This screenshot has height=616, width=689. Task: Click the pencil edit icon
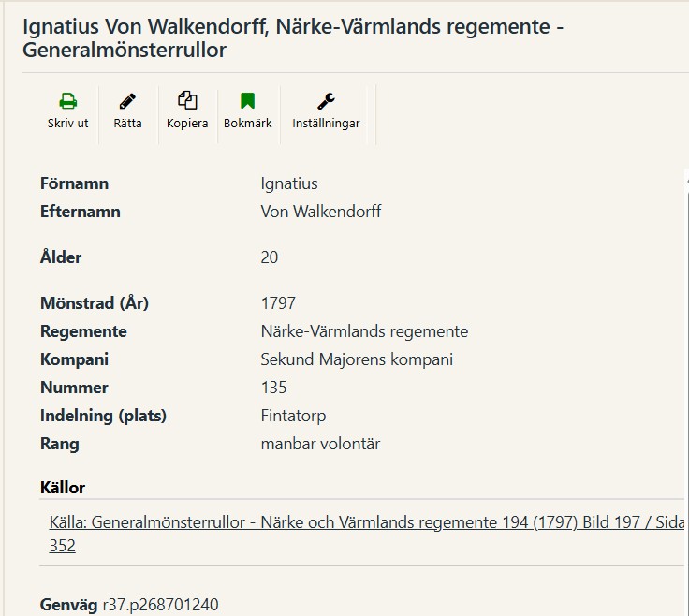(x=127, y=101)
